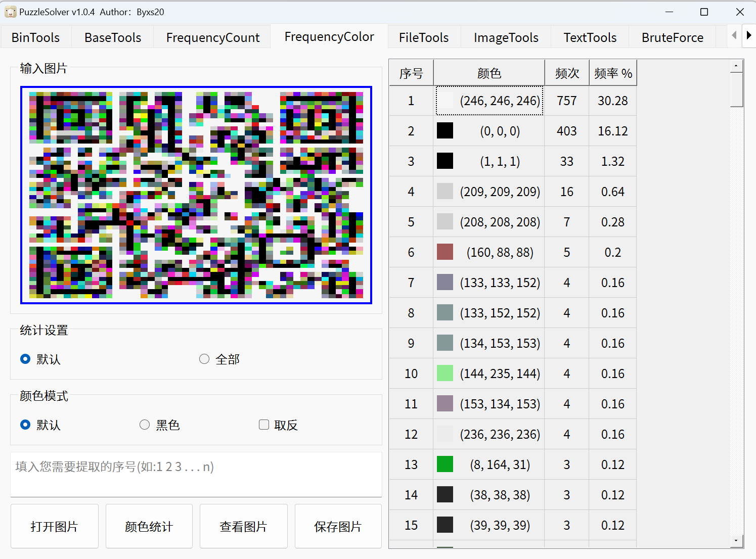Click scrollbar up arrow in color table
Viewport: 756px width, 559px height.
click(736, 66)
